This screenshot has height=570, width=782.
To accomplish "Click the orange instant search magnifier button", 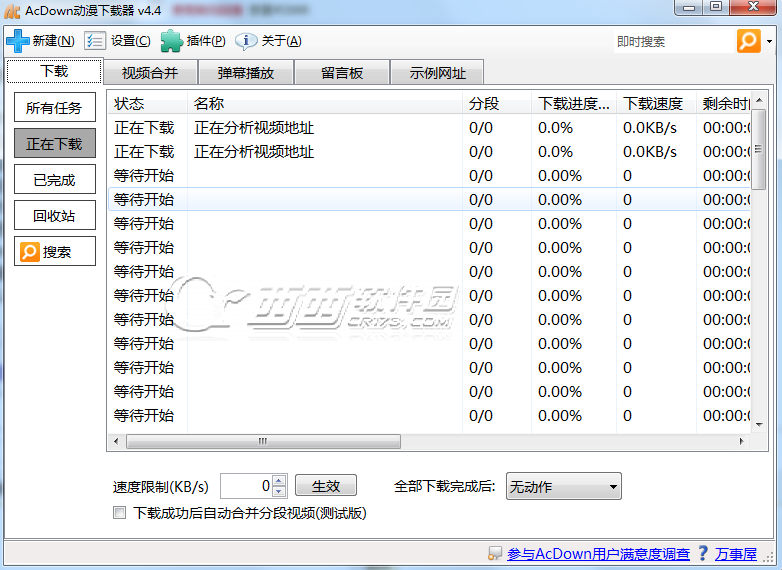I will (x=749, y=41).
